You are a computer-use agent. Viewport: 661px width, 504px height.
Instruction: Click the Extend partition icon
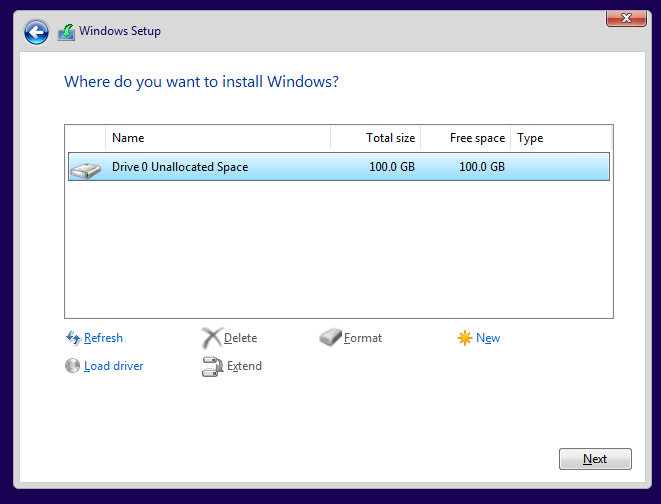(212, 366)
